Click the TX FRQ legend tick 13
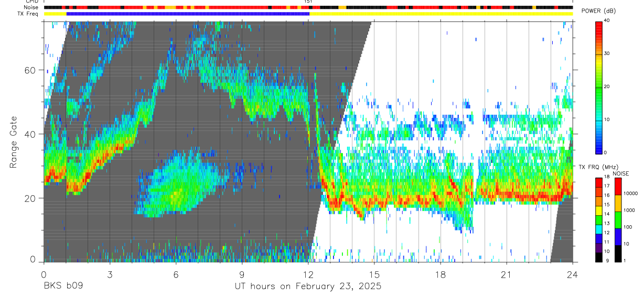Image resolution: width=644 pixels, height=297 pixels. [607, 224]
